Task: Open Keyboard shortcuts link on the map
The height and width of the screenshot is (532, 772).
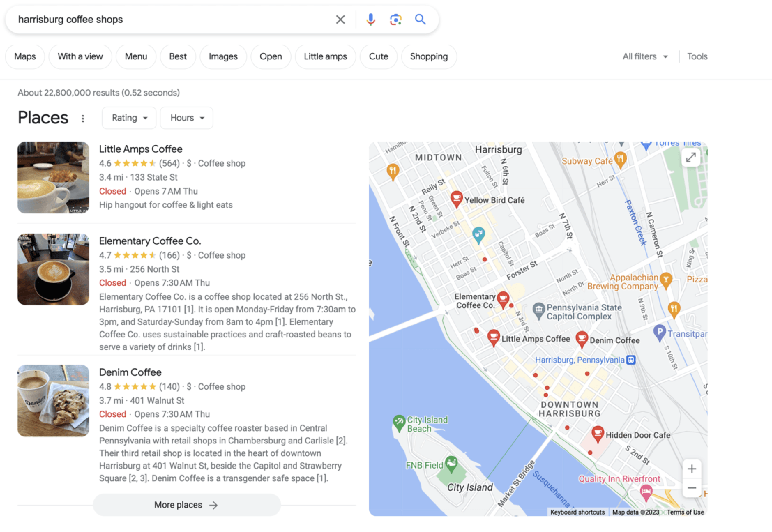Action: point(577,512)
